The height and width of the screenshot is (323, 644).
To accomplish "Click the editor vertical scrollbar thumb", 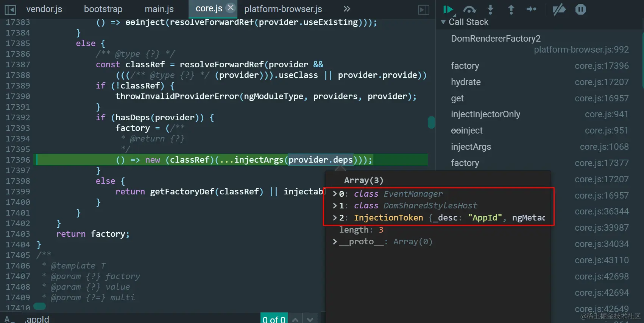I will 431,122.
